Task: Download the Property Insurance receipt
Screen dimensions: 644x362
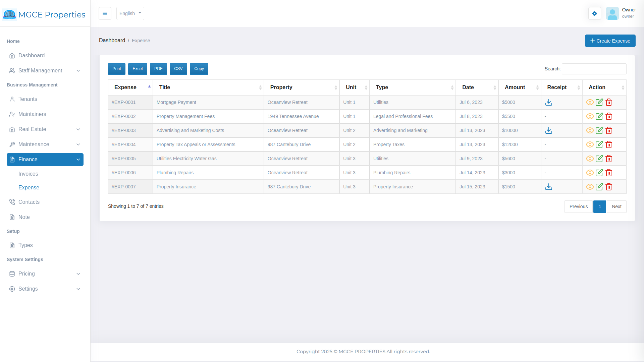Action: [549, 187]
